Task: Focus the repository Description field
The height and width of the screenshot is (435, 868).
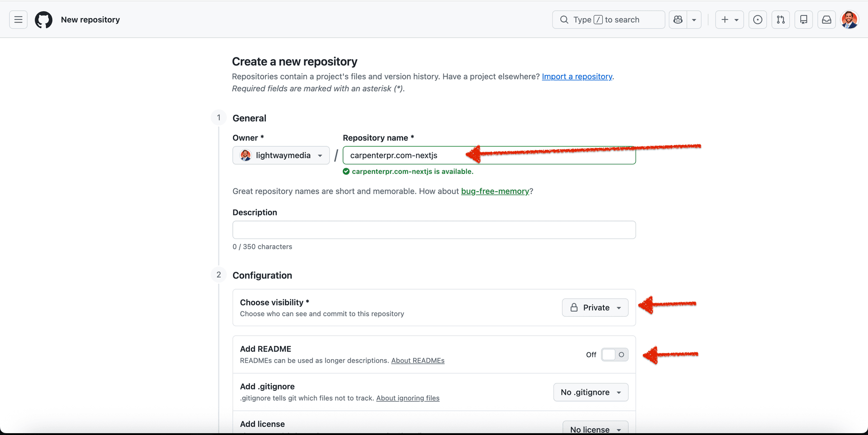Action: (434, 229)
